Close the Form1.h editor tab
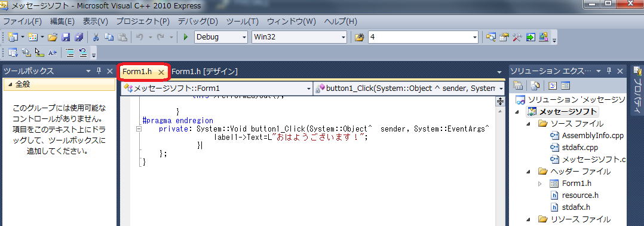The height and width of the screenshot is (226, 644). (161, 72)
